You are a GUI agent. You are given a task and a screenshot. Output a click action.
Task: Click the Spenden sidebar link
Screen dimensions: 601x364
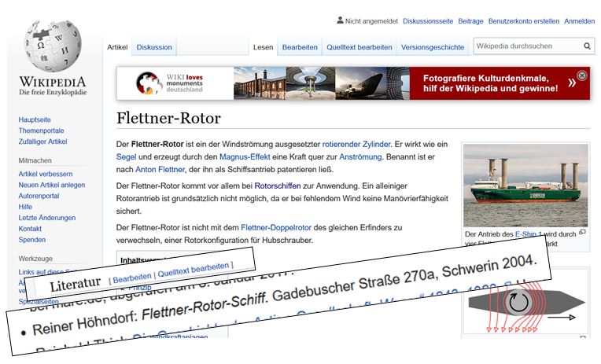click(x=31, y=240)
